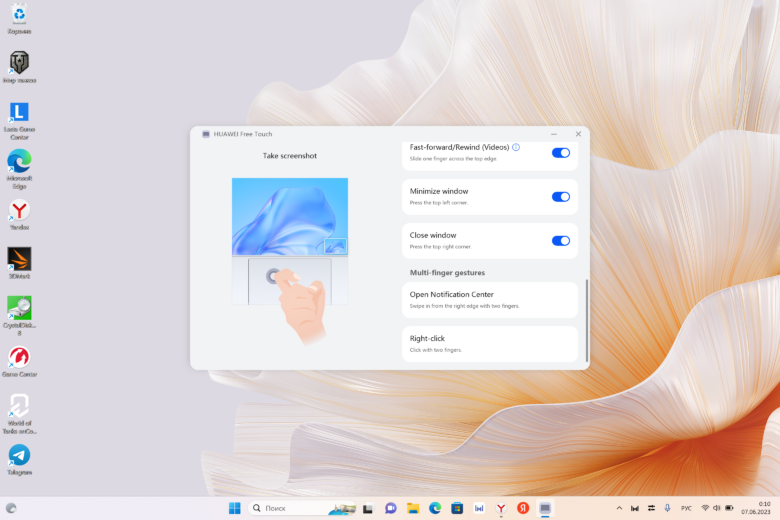Click the HUAWEI Free Touch window scrollbar

point(587,320)
